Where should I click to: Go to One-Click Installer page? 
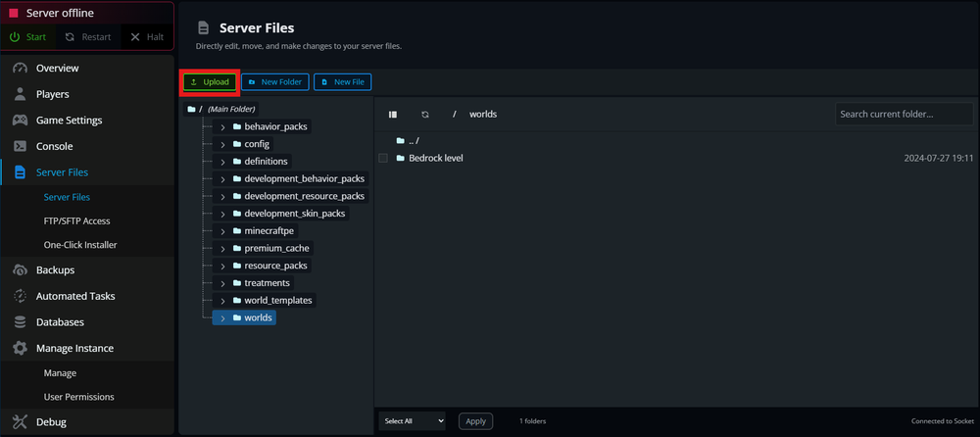(80, 245)
